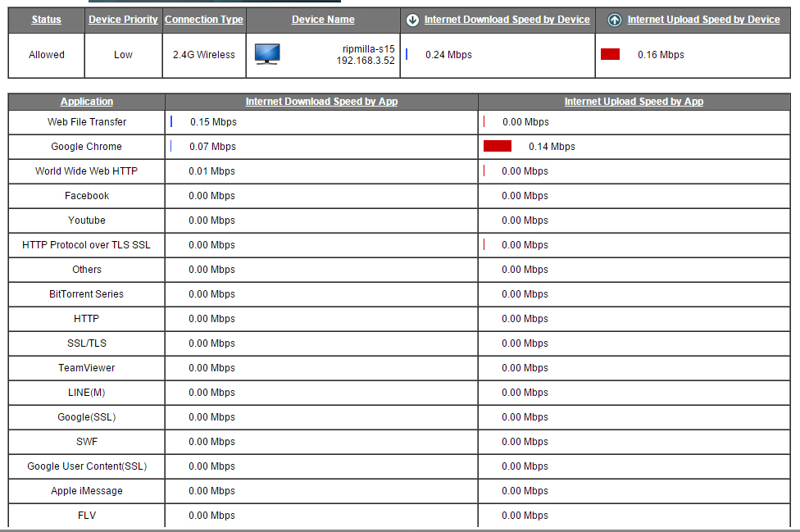Click the red device upload bar at 0.16 Mbps
Viewport: 800px width, 532px height.
click(x=610, y=55)
